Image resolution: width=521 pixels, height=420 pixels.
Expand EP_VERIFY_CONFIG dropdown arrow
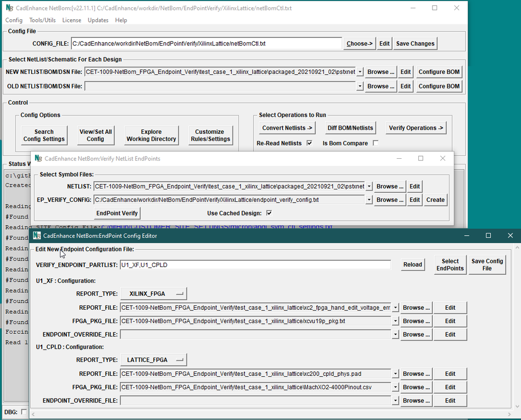point(369,199)
